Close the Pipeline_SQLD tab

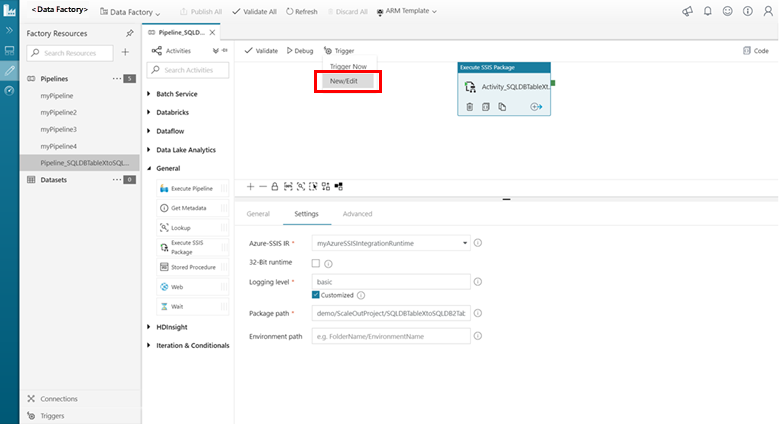coord(212,32)
